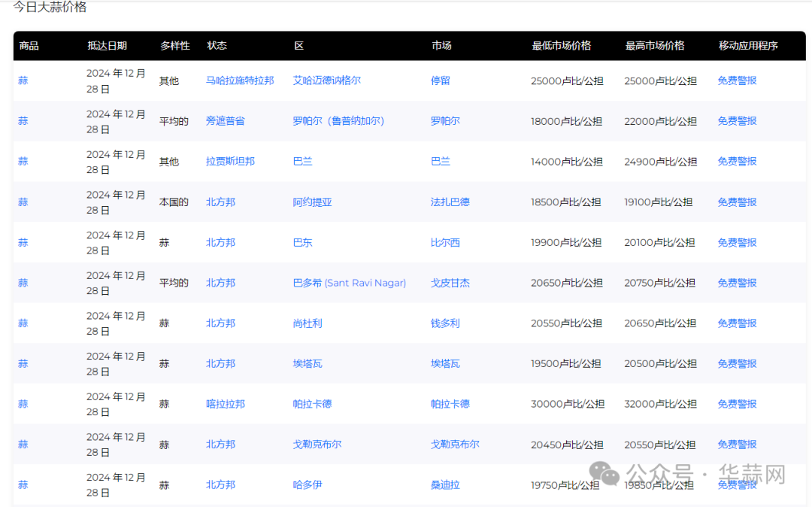Select the 18000卢比/公担 minimum price cell

pyautogui.click(x=567, y=121)
